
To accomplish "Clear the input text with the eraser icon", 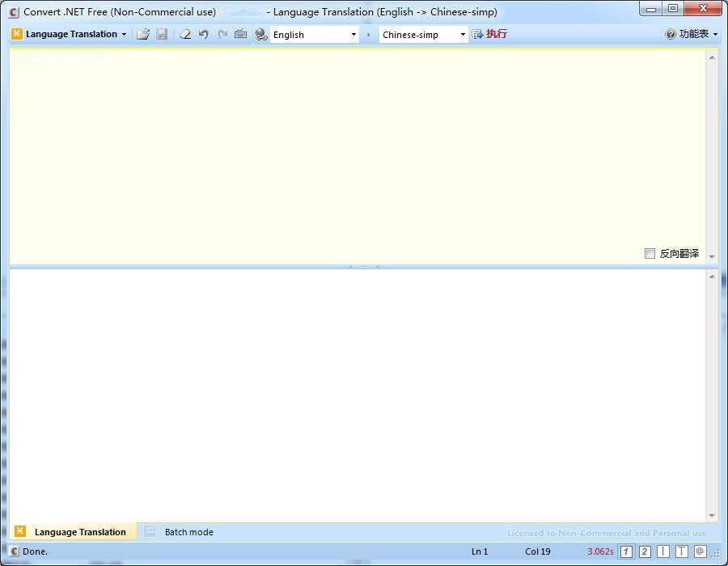I will [184, 34].
